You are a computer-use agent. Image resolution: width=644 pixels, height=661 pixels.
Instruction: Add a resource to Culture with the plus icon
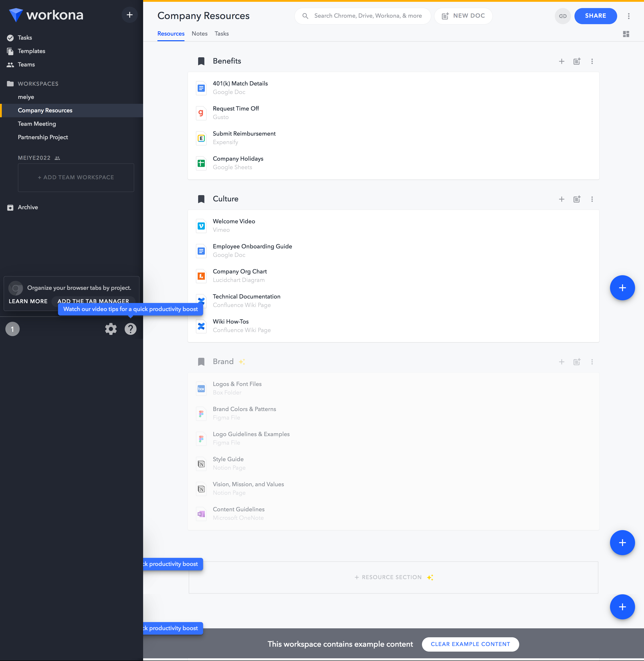click(561, 199)
